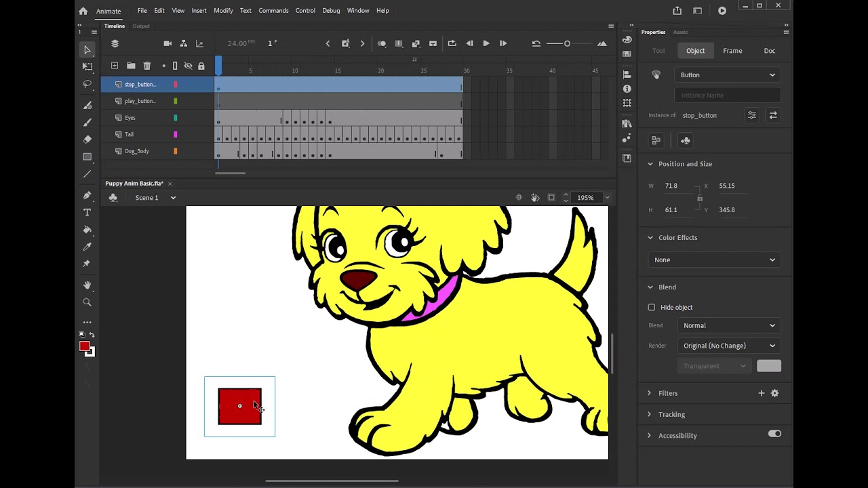Open the Color Effects None dropdown
868x488 pixels.
[x=714, y=260]
